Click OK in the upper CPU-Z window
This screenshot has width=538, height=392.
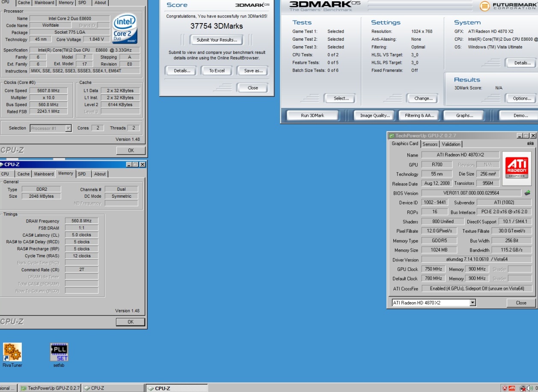pos(131,150)
